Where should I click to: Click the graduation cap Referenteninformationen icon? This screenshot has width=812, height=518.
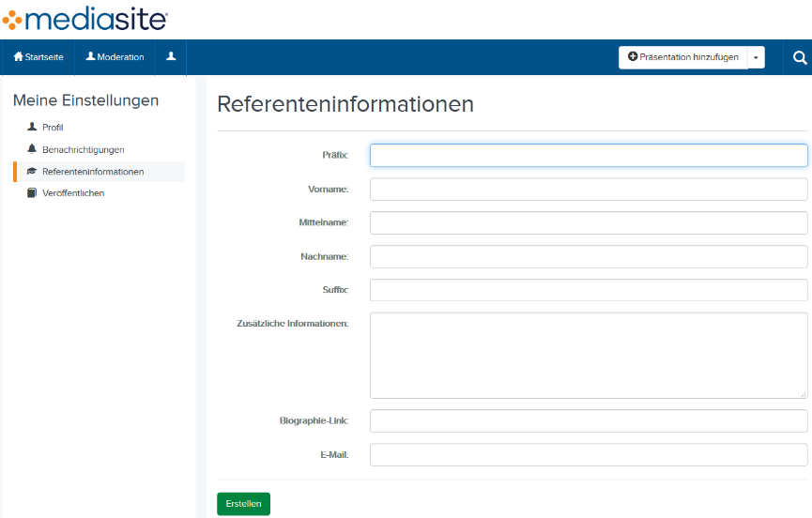(x=32, y=172)
